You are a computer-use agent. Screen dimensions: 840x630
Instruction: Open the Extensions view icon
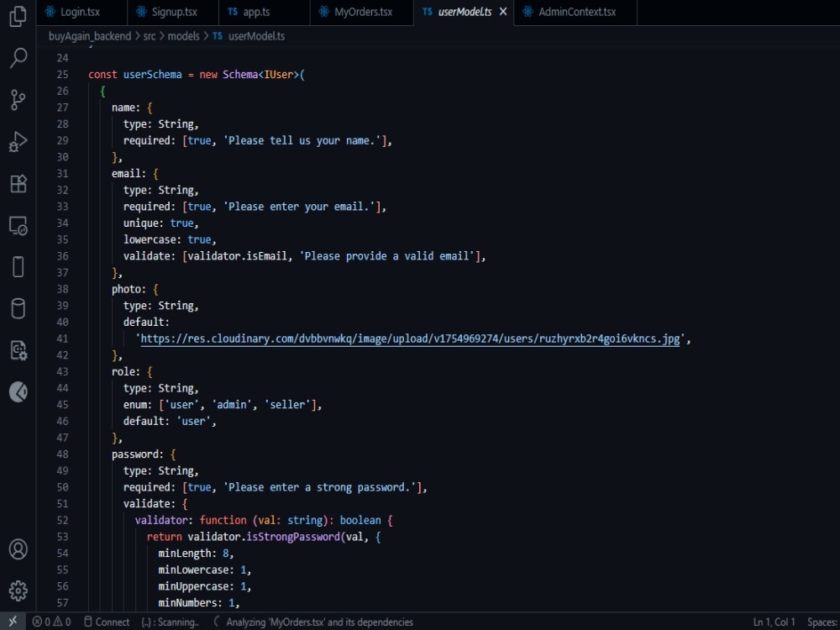[18, 184]
